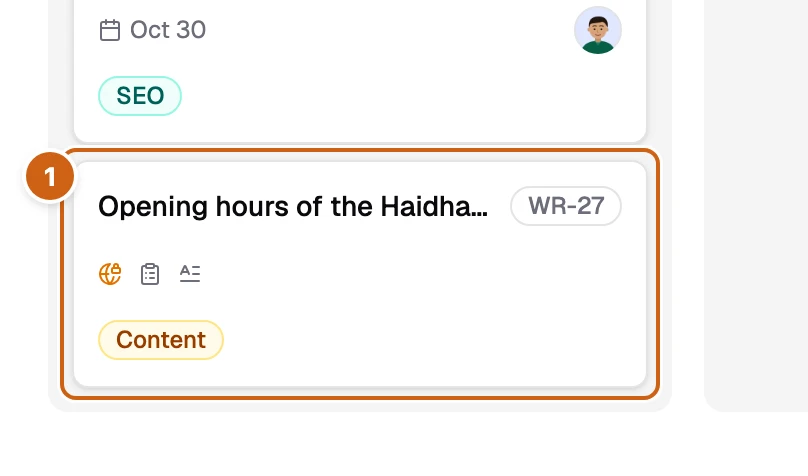Select the Oct 30 due date text
The width and height of the screenshot is (808, 476).
pos(168,30)
